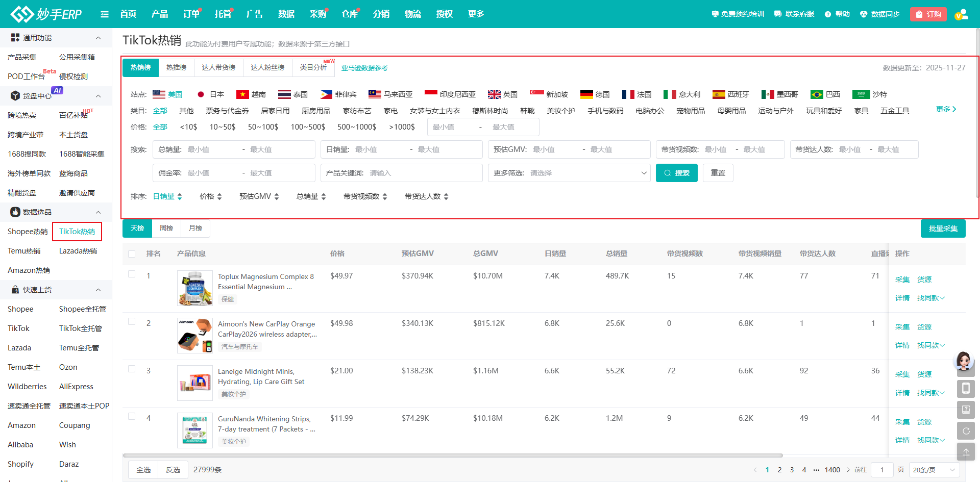Click the refresh floating icon

tap(966, 430)
